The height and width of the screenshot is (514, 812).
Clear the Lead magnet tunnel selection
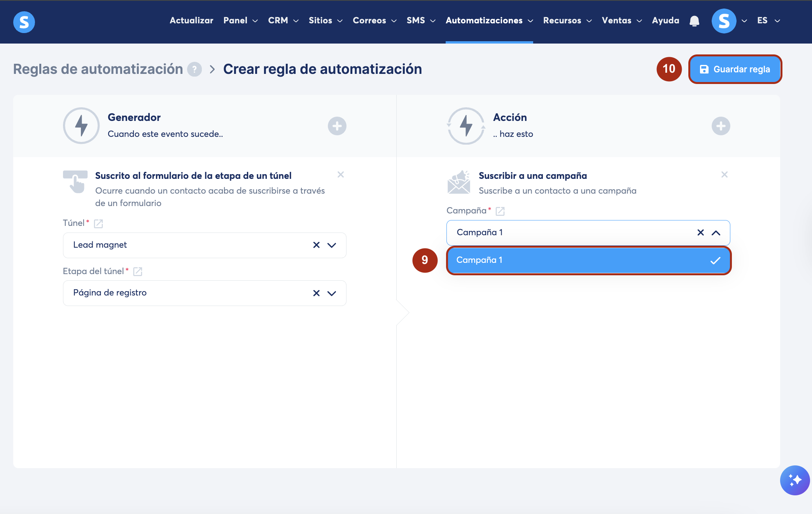[x=316, y=245]
